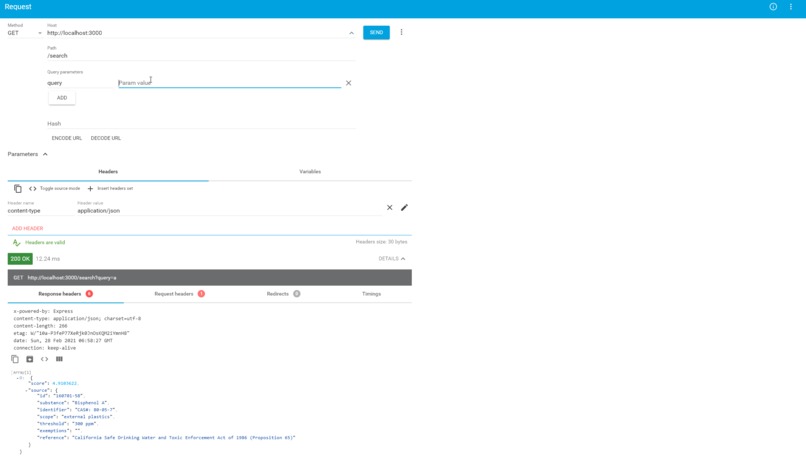
Task: Show response in table view
Action: [59, 359]
